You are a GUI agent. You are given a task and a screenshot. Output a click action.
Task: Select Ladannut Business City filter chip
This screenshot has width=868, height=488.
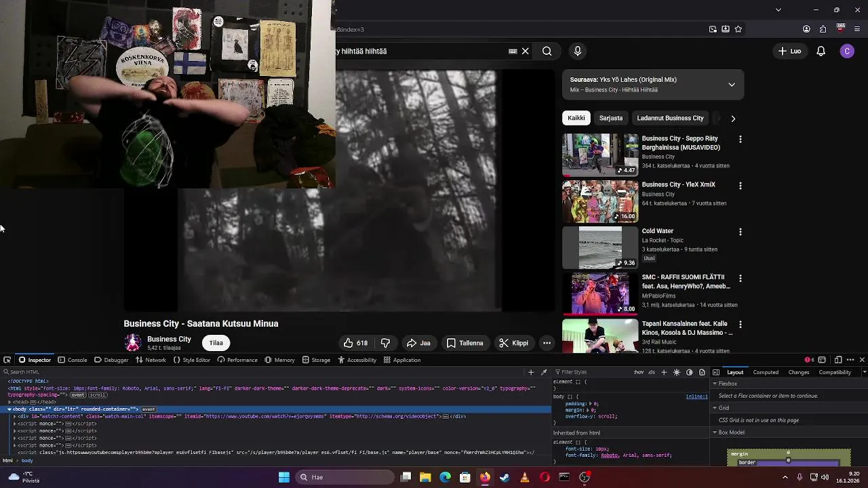(670, 118)
